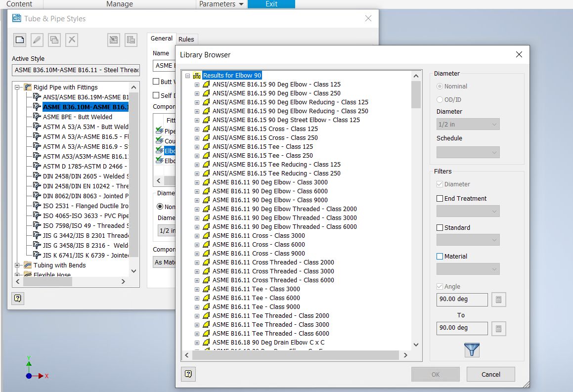Click the Import style icon
This screenshot has width=573, height=392.
114,40
